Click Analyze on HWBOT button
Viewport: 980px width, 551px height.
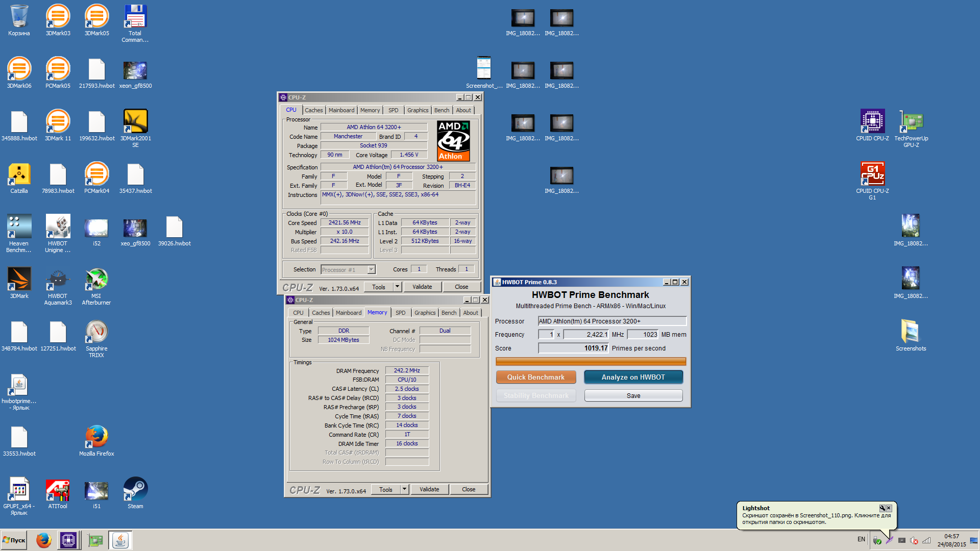[x=633, y=377]
